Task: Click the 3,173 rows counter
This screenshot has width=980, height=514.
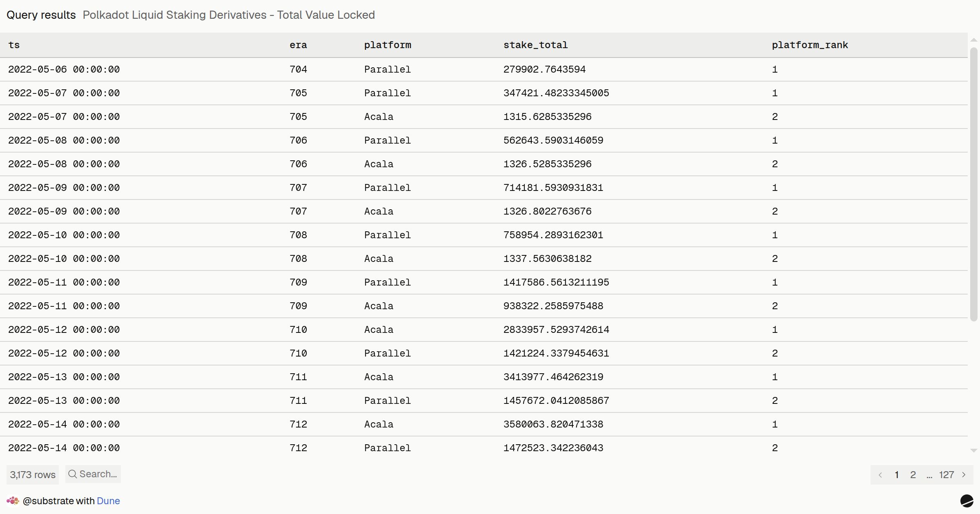Action: [x=33, y=475]
